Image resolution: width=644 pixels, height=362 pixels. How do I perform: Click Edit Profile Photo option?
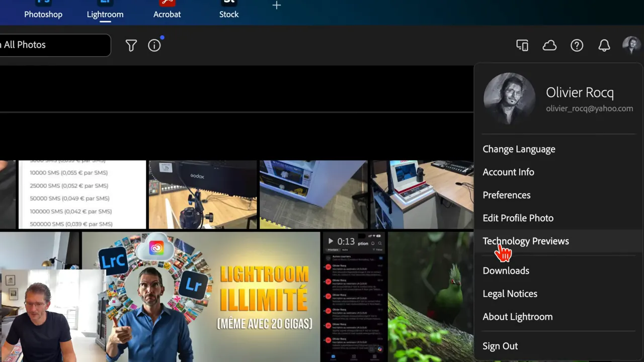(518, 218)
